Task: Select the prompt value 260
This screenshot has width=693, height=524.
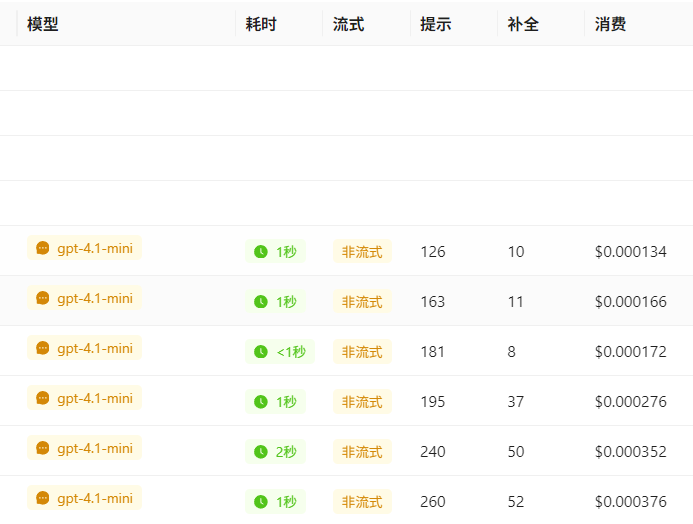Action: pyautogui.click(x=433, y=501)
